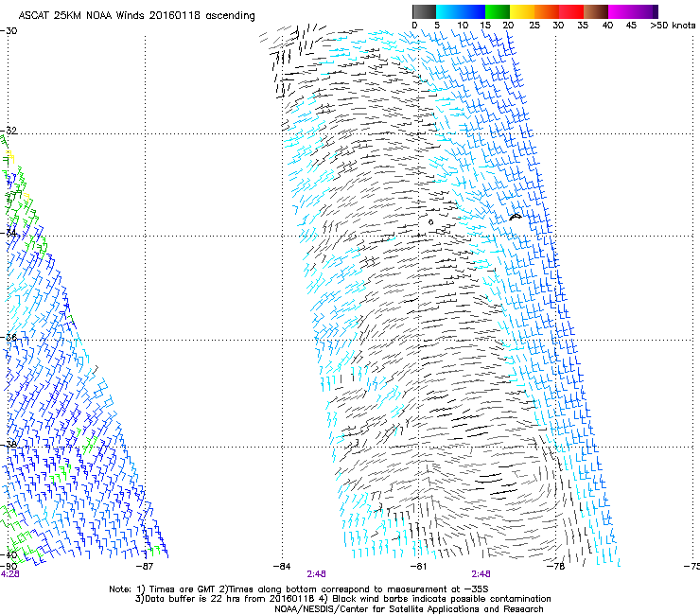Click the '>50 knots' legend label
The height and width of the screenshot is (615, 700).
click(x=673, y=26)
